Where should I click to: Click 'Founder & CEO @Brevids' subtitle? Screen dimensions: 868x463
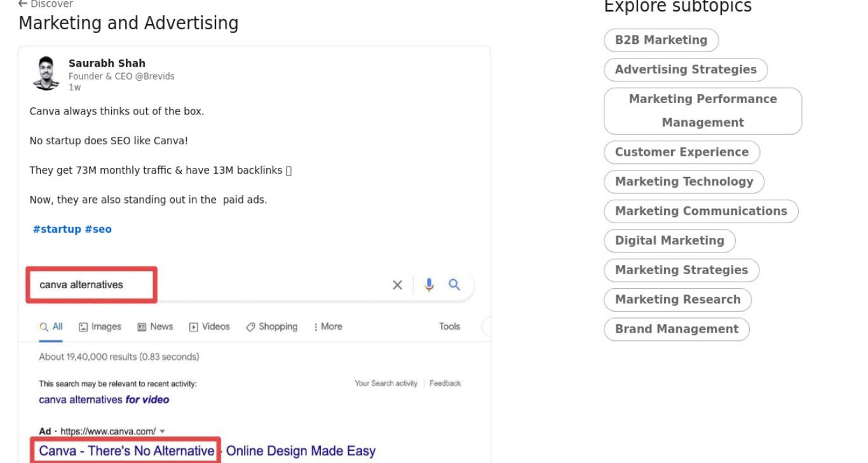coord(121,76)
